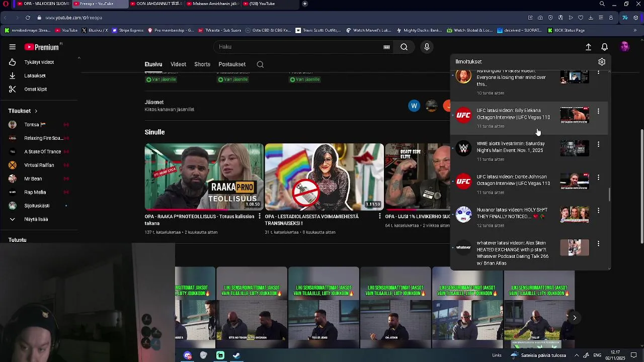Click the search magnifier button
Viewport: 644px width, 362px height.
tap(404, 47)
